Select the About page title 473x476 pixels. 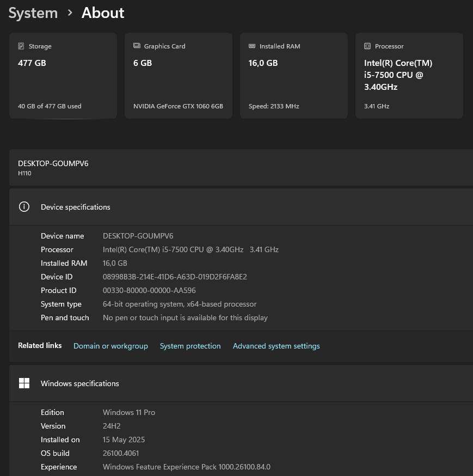click(x=102, y=13)
